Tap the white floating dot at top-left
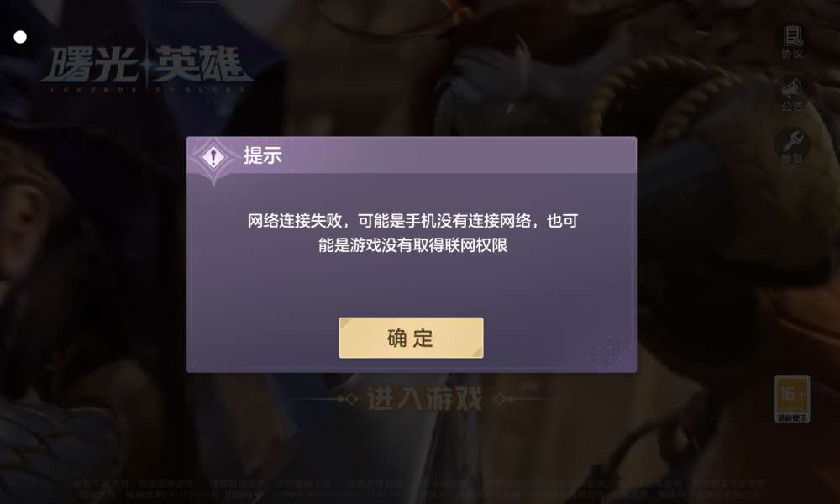 [20, 37]
